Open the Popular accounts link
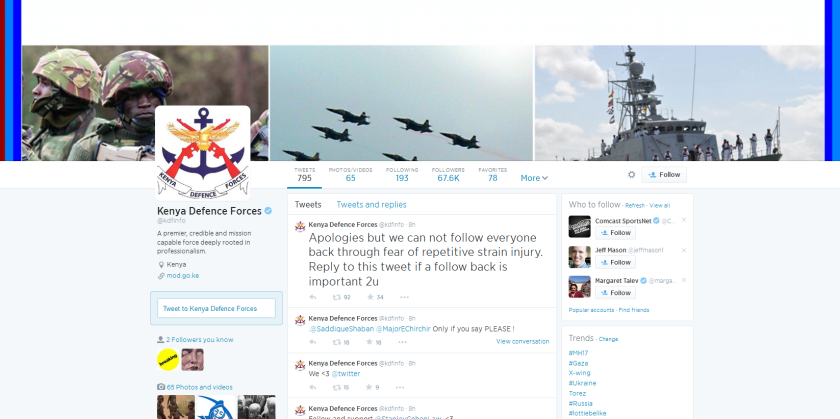The image size is (840, 419). pyautogui.click(x=591, y=310)
